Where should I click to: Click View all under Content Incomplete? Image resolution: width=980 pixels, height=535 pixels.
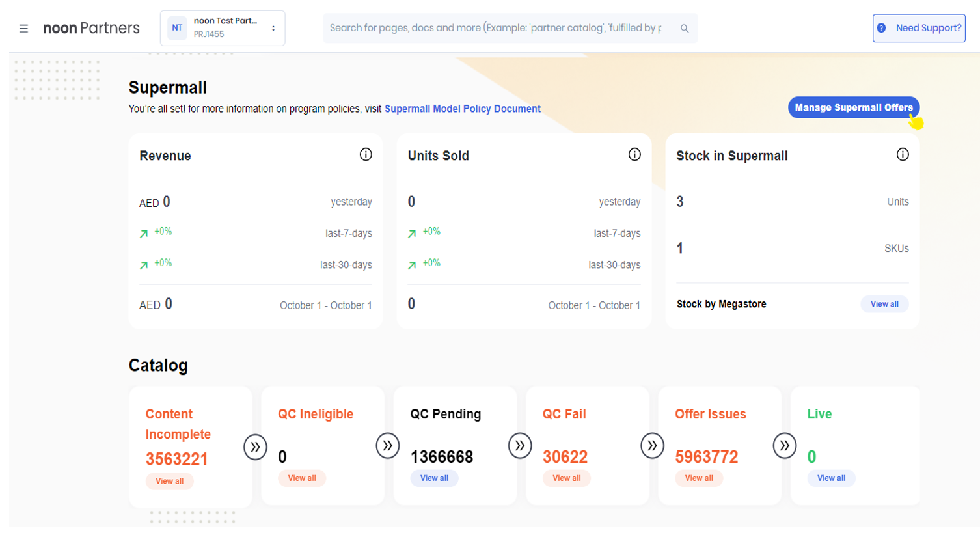(x=169, y=481)
